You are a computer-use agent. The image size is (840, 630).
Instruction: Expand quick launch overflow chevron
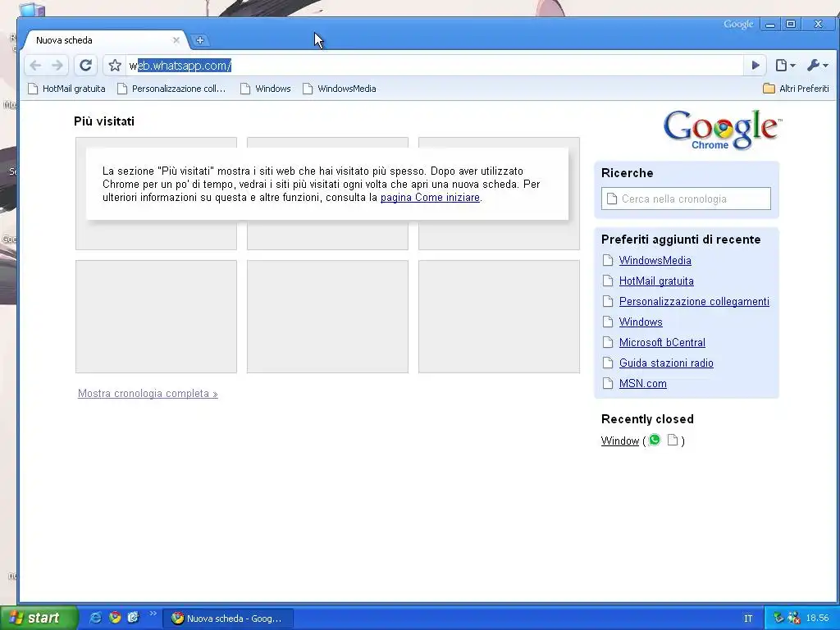[153, 614]
